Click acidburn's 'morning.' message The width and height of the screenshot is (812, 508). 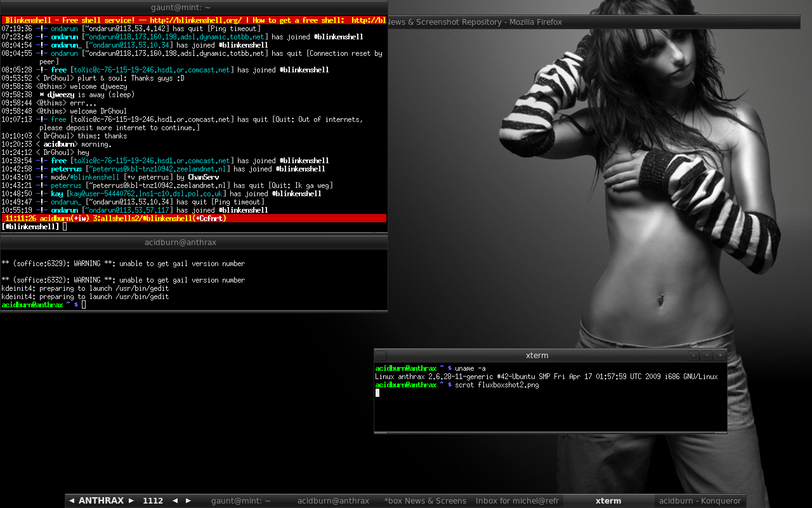96,144
